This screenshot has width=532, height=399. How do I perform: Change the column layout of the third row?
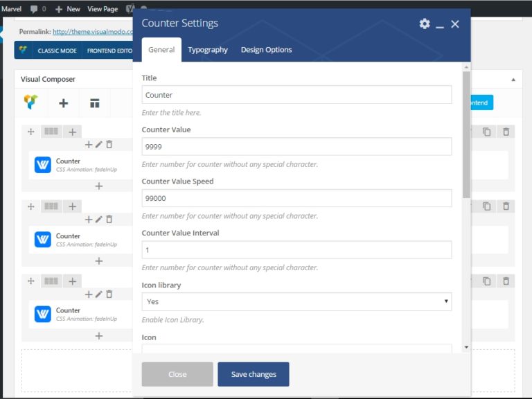pos(51,281)
